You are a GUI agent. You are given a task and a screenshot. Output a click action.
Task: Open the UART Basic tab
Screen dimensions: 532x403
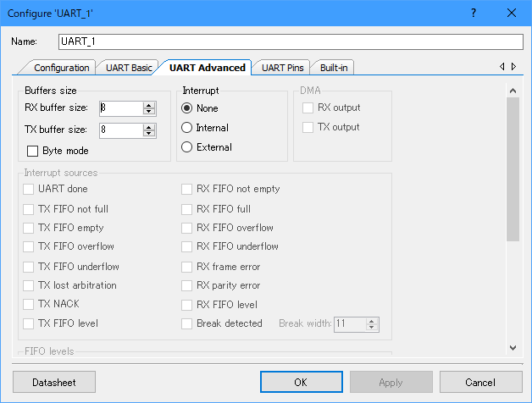(x=129, y=68)
